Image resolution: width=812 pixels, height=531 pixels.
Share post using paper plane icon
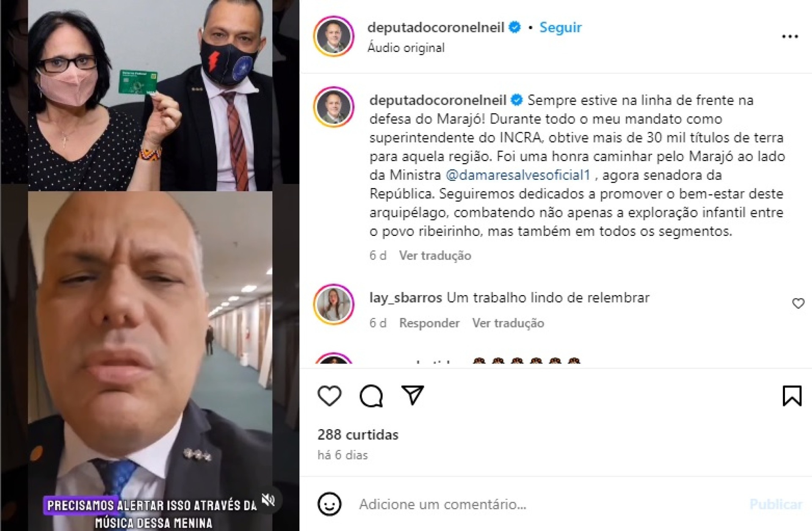tap(412, 395)
